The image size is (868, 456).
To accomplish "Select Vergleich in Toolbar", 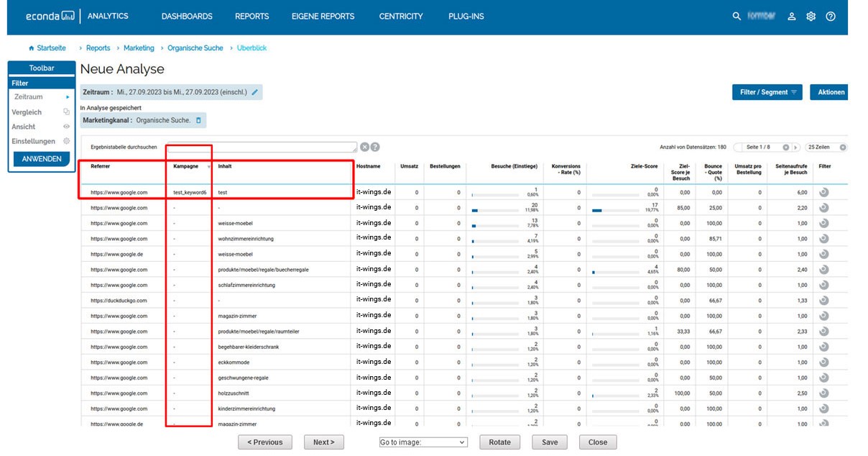I will coord(27,112).
